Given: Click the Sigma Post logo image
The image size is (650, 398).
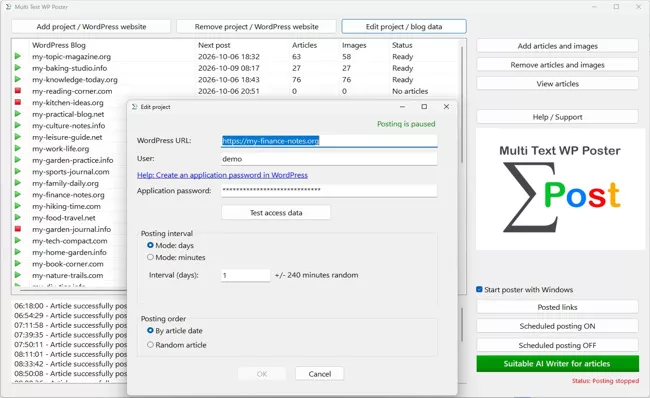Looking at the screenshot, I should click(x=560, y=189).
